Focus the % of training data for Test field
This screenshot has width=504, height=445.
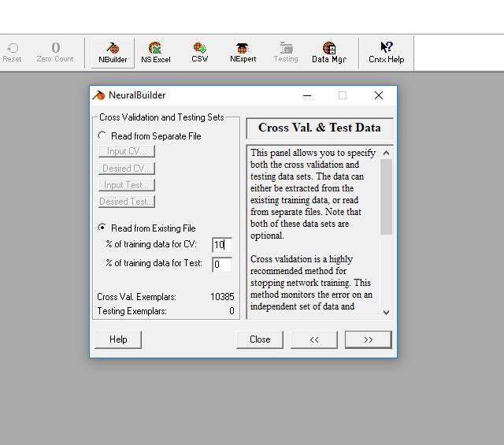pos(222,265)
